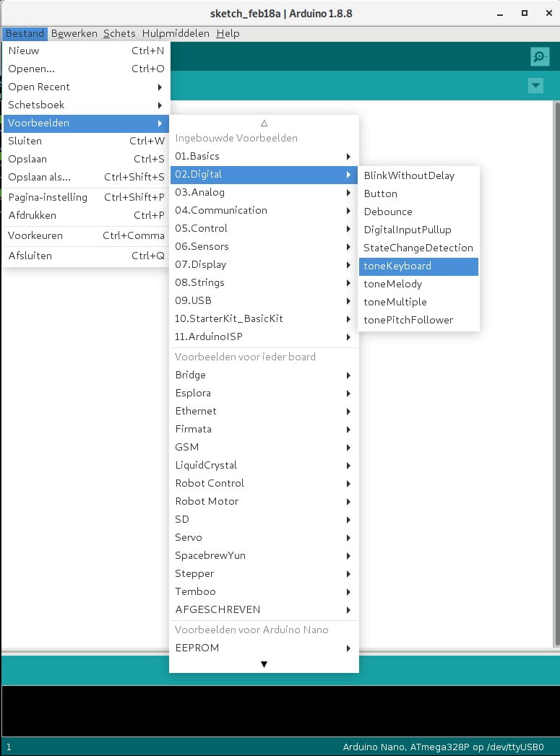Open the Bewerken menu
560x756 pixels.
(74, 33)
